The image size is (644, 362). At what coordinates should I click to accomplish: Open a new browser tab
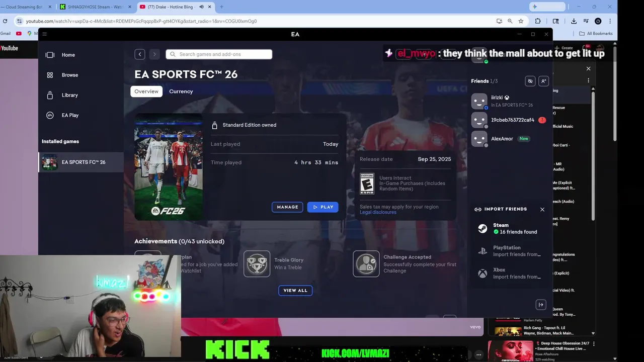[x=221, y=7]
